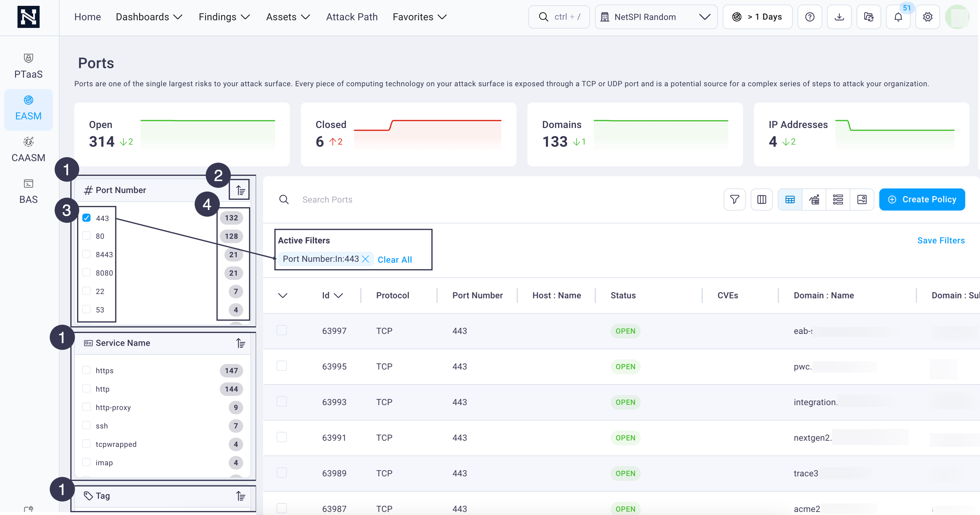Click the CVEs column header
Image resolution: width=980 pixels, height=515 pixels.
click(x=728, y=296)
